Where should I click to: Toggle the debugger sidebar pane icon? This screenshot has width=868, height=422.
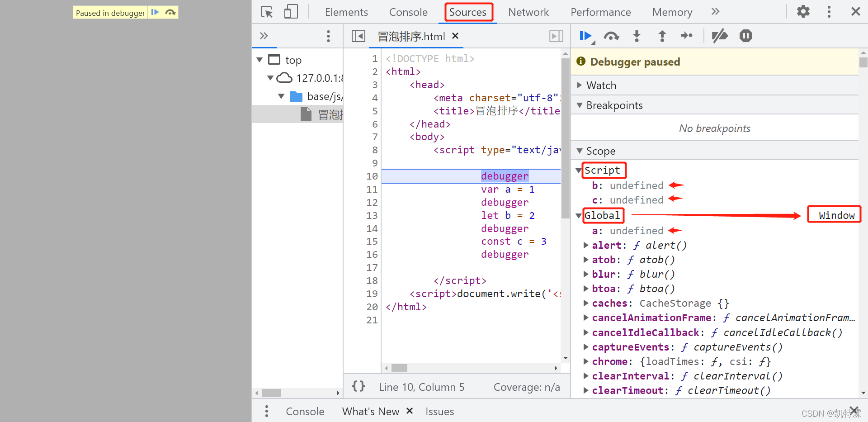[x=556, y=36]
